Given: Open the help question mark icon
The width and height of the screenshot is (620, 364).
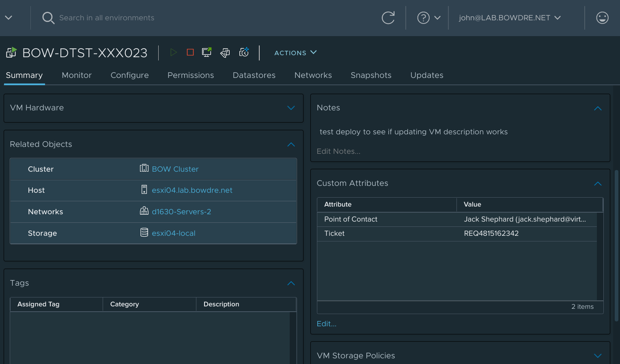Looking at the screenshot, I should click(x=423, y=18).
